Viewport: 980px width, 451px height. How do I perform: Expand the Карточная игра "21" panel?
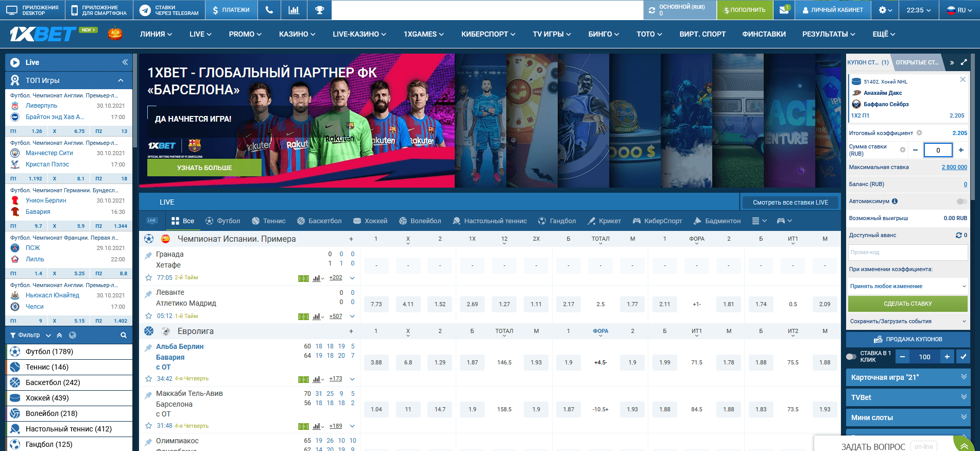[x=908, y=377]
